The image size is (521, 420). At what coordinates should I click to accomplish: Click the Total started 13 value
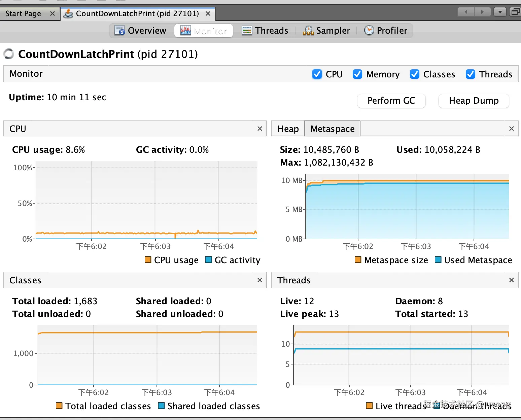pos(463,314)
